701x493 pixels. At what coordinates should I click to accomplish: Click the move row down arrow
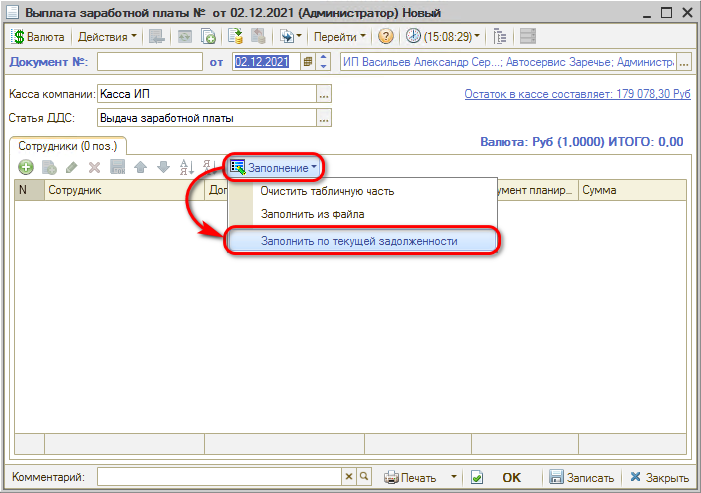[x=163, y=167]
